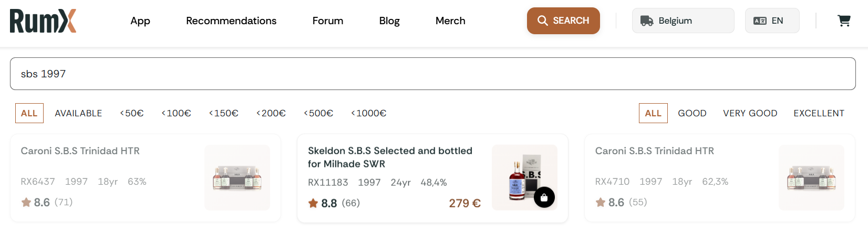Select the AVAILABLE filter

pyautogui.click(x=78, y=113)
